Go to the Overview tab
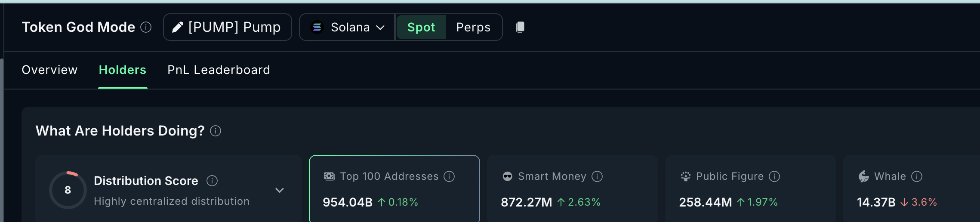This screenshot has height=222, width=980. pyautogui.click(x=49, y=70)
